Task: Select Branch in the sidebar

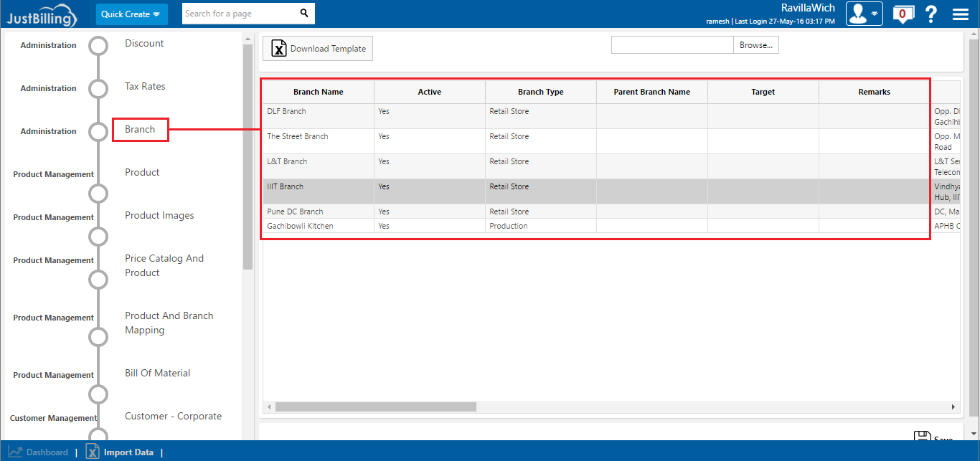Action: [x=140, y=130]
